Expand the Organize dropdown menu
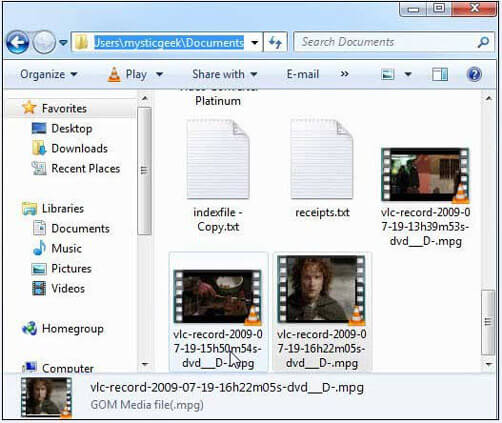This screenshot has height=423, width=502. coord(49,74)
